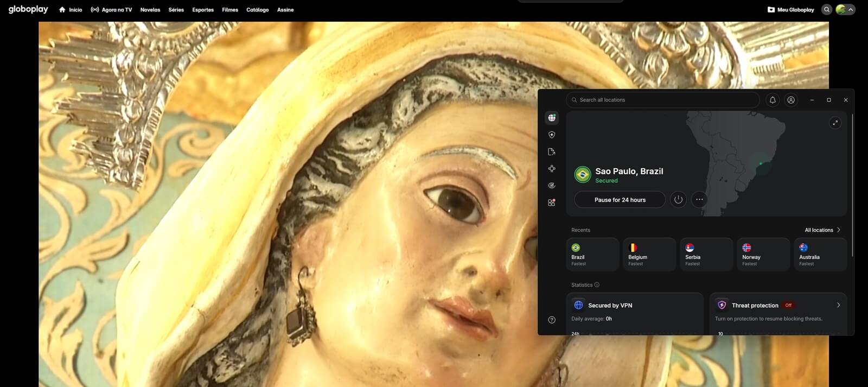Open Globoplay search magnifier

click(826, 10)
